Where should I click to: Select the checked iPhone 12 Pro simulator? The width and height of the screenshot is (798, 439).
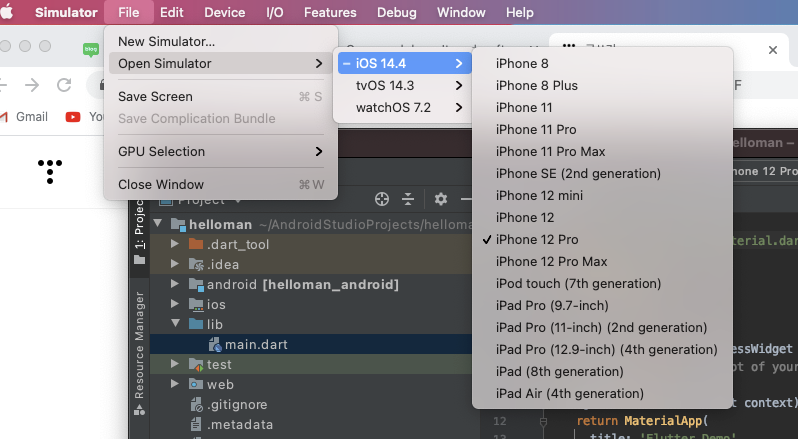(x=603, y=239)
